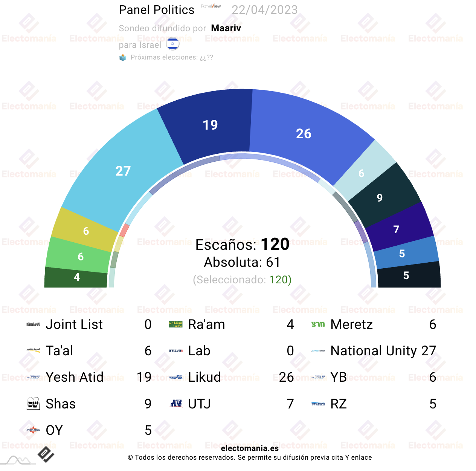Click the UTJ party logo

176,404
